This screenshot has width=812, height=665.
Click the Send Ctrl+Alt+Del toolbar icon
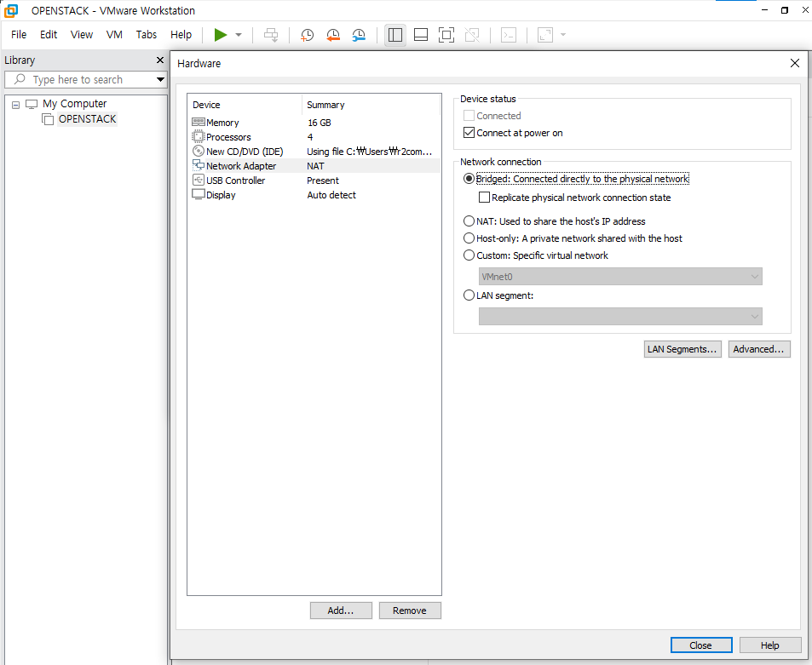click(271, 35)
